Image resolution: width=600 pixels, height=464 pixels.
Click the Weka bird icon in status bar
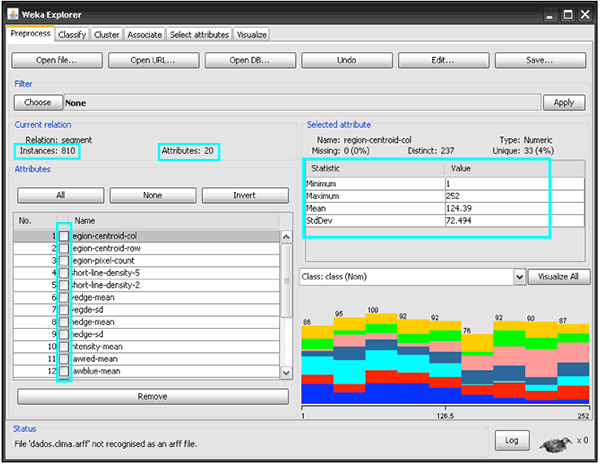click(x=555, y=444)
